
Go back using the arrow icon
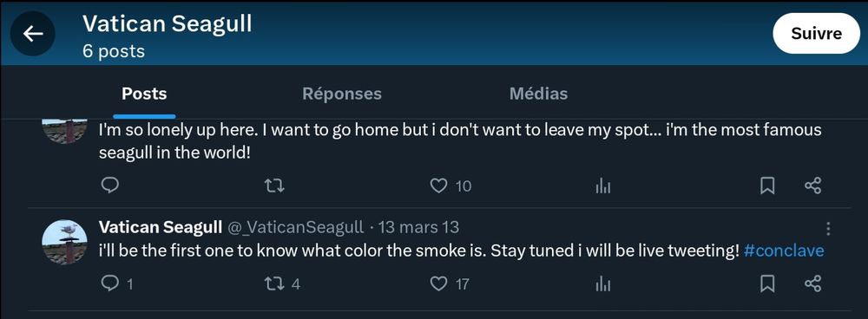pyautogui.click(x=33, y=34)
